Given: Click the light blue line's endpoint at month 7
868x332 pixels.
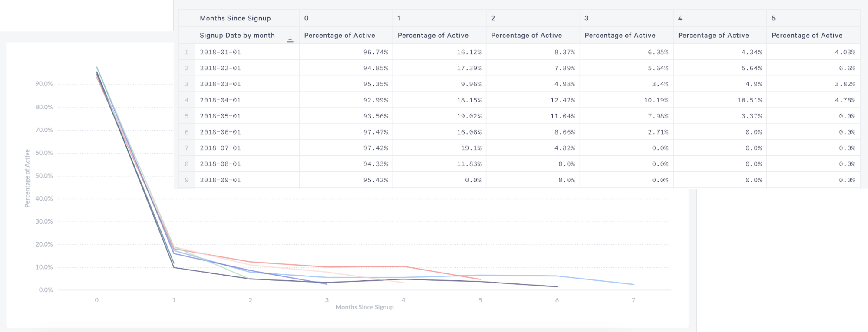Looking at the screenshot, I should [634, 285].
